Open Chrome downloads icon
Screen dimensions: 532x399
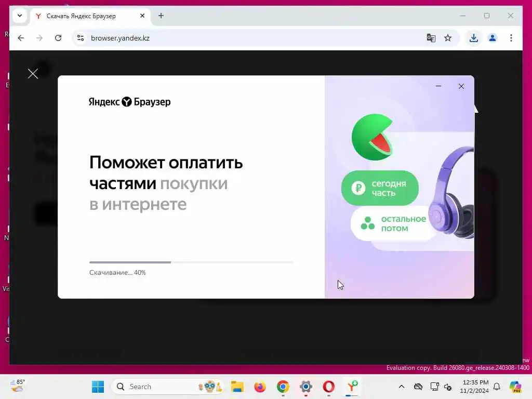[474, 38]
